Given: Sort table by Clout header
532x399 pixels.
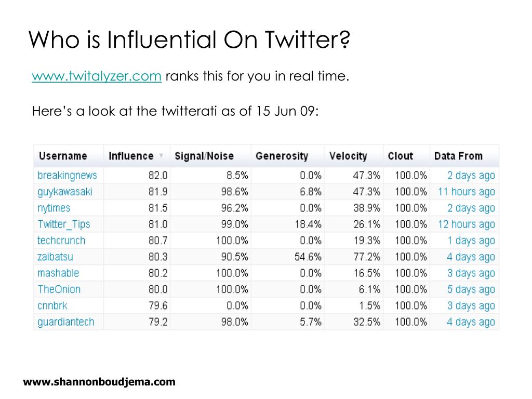Looking at the screenshot, I should (401, 156).
